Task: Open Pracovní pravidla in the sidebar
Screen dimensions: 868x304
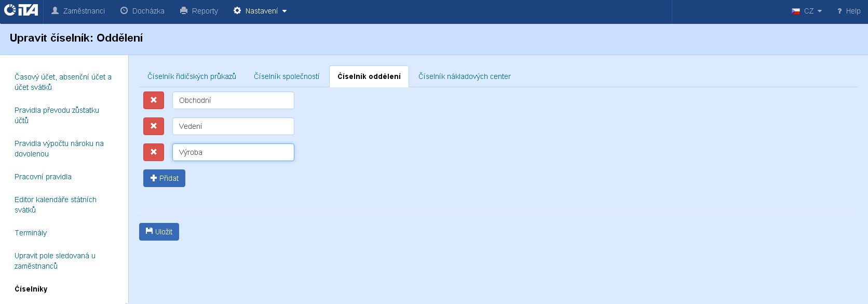Action: tap(43, 177)
